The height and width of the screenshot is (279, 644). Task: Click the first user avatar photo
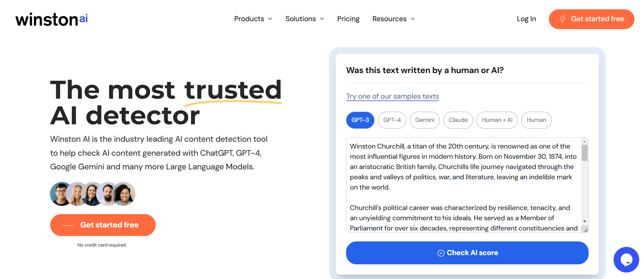click(x=61, y=194)
